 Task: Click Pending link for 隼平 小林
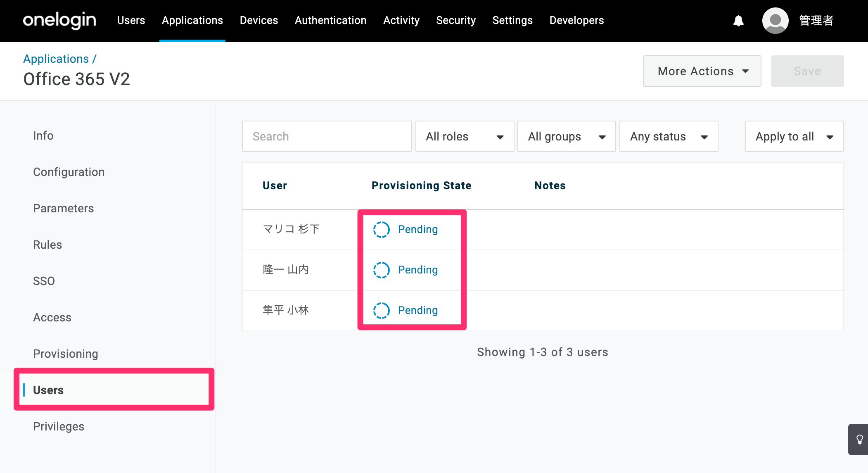click(417, 310)
